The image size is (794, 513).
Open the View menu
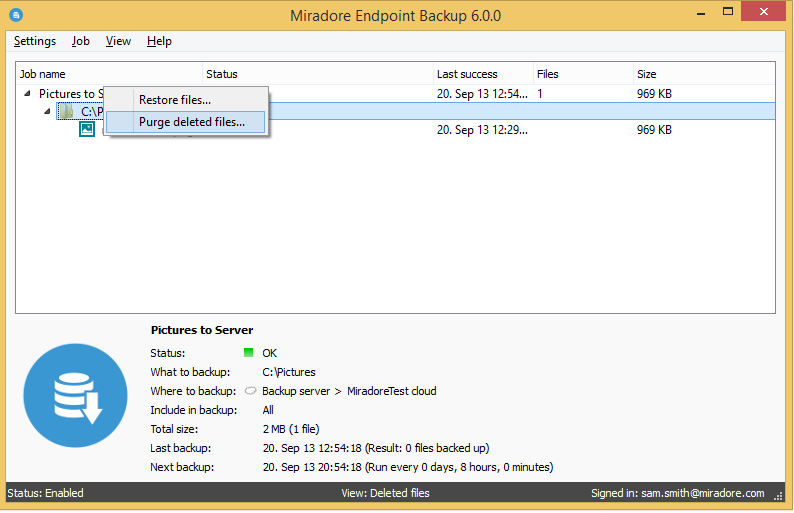tap(118, 41)
